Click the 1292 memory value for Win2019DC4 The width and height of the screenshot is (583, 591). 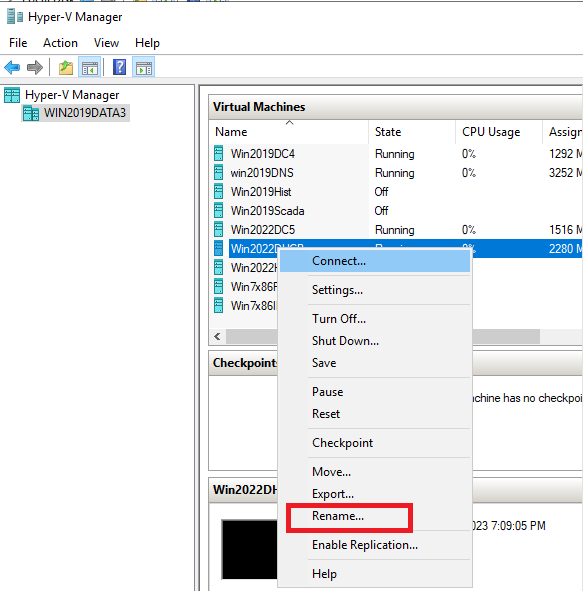[x=565, y=154]
